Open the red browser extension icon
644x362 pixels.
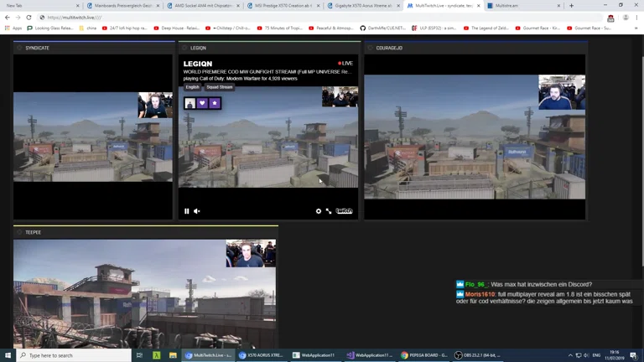[610, 18]
